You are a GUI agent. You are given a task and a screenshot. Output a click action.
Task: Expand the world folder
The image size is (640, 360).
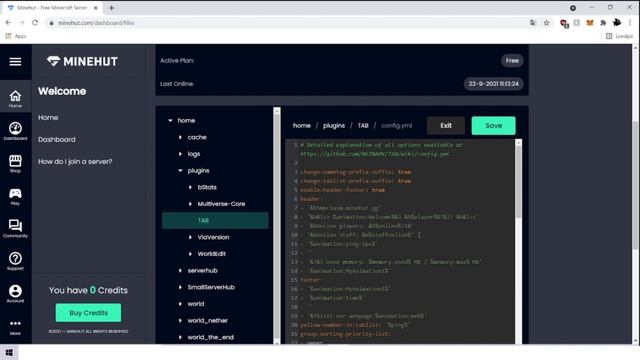point(180,304)
